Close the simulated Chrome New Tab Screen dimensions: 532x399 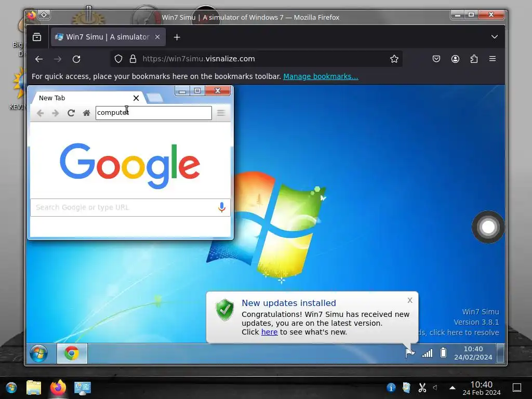pos(136,98)
